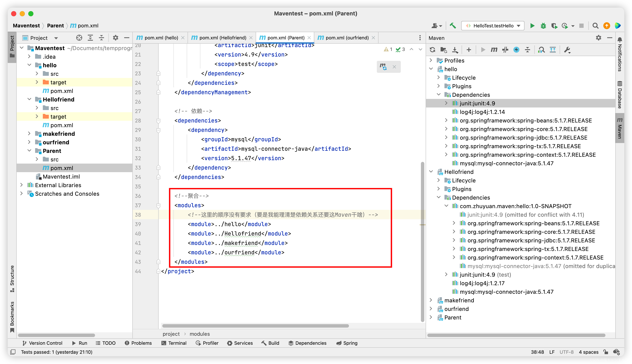Expand External Libraries node
Viewport: 632px width, 364px height.
21,185
